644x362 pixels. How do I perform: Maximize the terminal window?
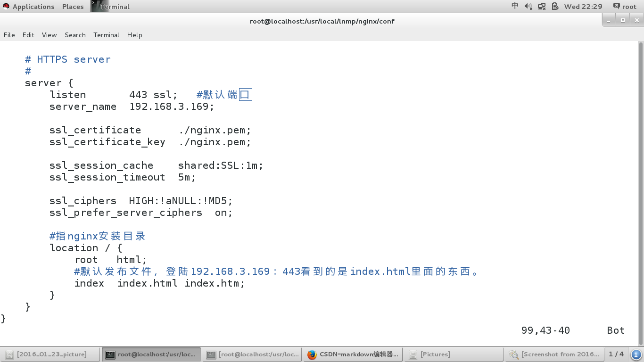coord(622,20)
